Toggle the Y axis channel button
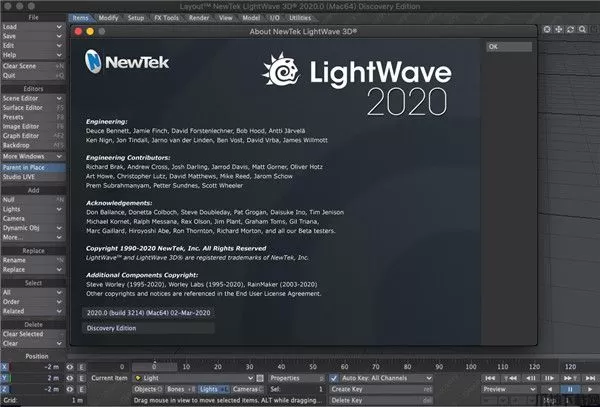Viewport: 600px width, 407px height. pos(5,378)
